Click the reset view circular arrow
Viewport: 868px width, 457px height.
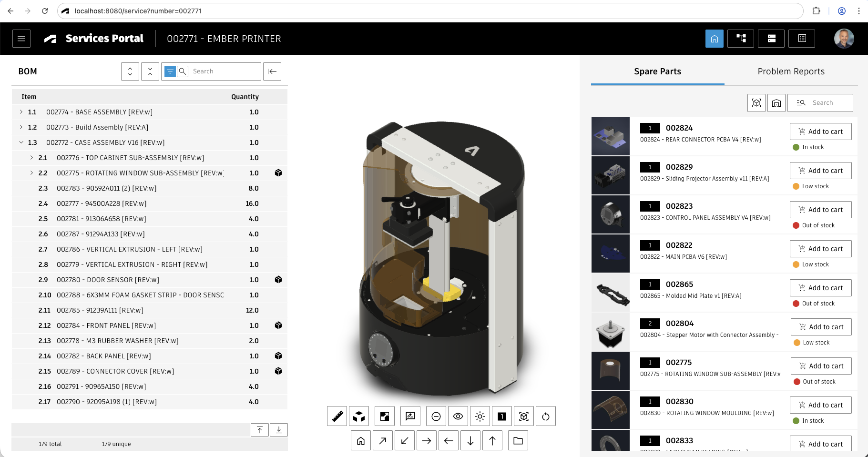546,416
